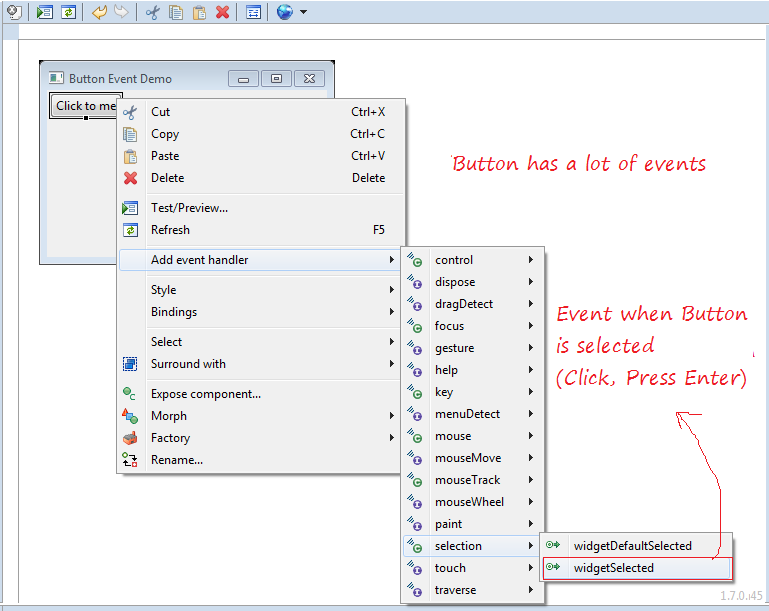
Task: Open the key event submenu
Action: click(x=473, y=392)
